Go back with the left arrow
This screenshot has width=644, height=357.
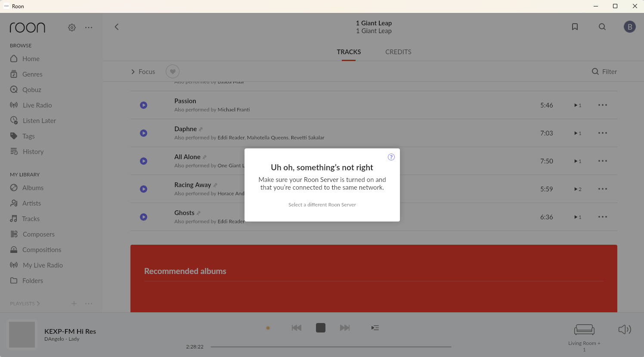click(117, 27)
